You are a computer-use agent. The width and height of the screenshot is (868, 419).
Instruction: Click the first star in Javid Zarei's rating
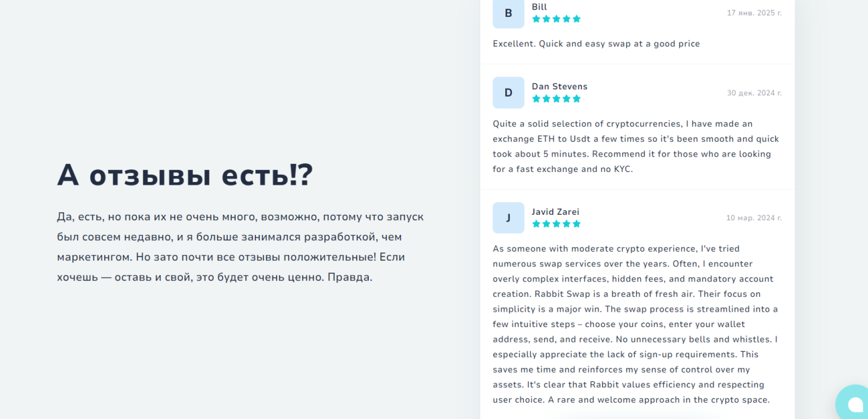pyautogui.click(x=536, y=224)
